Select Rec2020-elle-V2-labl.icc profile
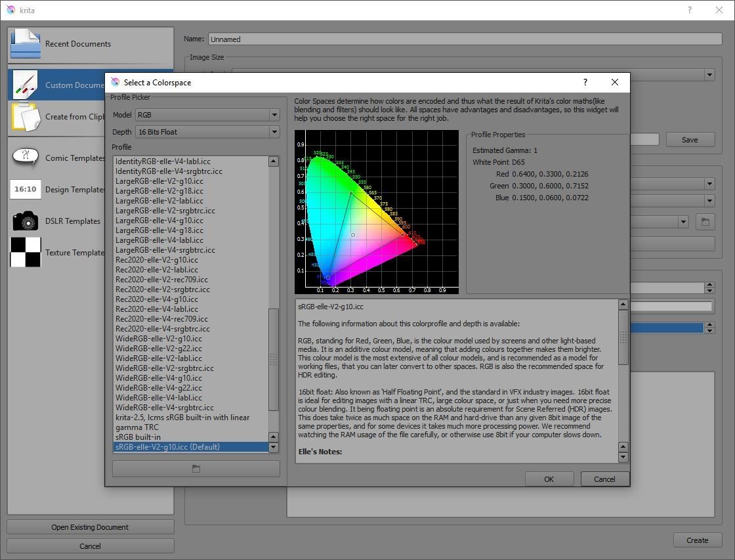Viewport: 735px width, 560px height. [x=191, y=270]
